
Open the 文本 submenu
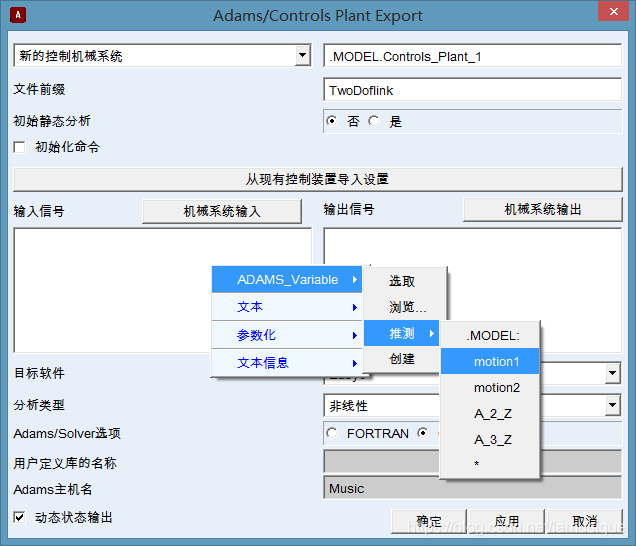pyautogui.click(x=287, y=307)
